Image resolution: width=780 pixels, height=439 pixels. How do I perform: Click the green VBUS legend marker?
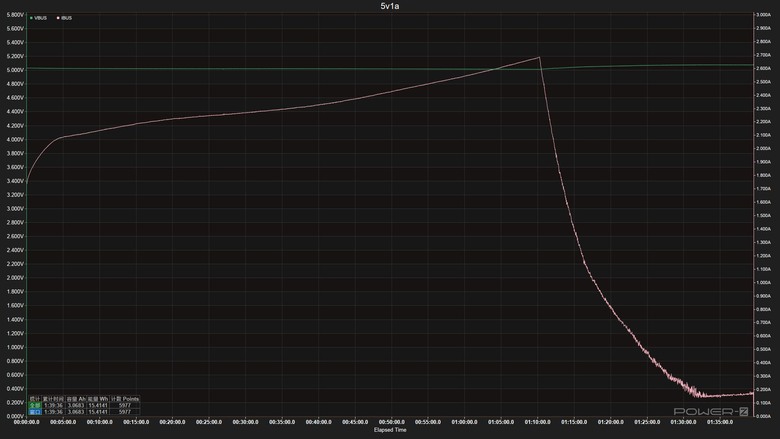point(31,18)
